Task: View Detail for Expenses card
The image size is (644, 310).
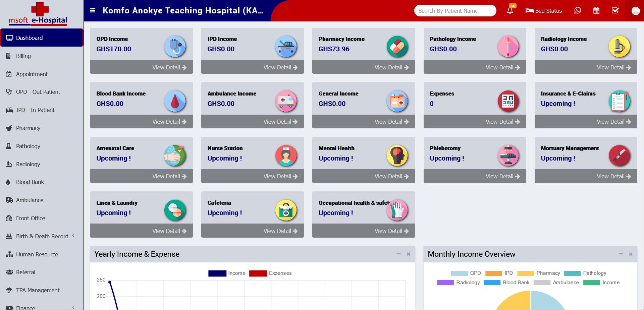Action: 502,122
